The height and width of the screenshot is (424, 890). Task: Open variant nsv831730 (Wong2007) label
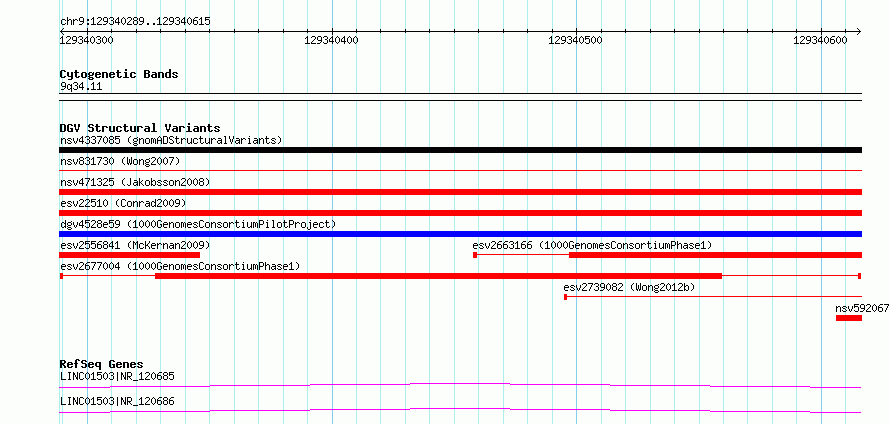tap(120, 161)
